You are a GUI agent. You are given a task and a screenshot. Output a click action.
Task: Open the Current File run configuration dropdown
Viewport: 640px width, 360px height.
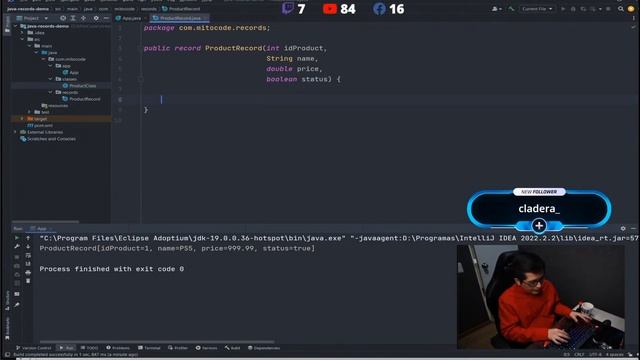pyautogui.click(x=537, y=9)
